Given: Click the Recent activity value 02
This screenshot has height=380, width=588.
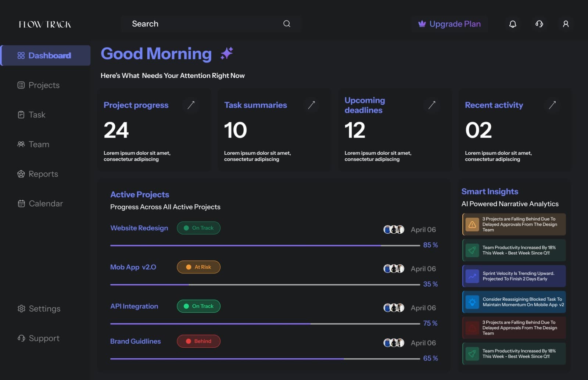Looking at the screenshot, I should tap(478, 130).
